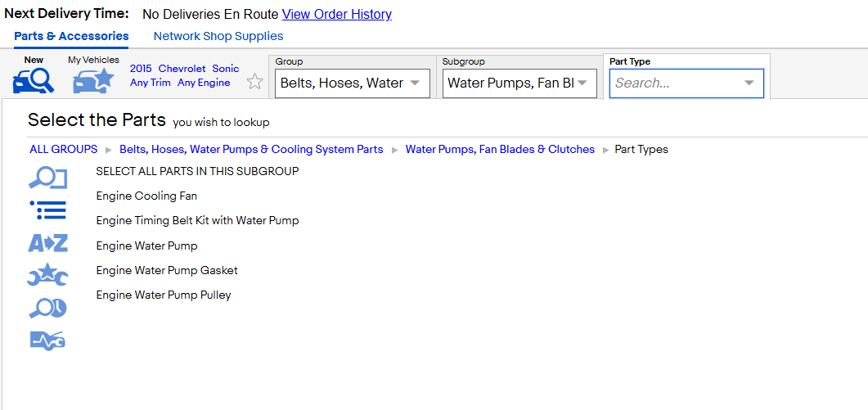
Task: Select the Parts & Accessories tab
Action: [x=71, y=36]
